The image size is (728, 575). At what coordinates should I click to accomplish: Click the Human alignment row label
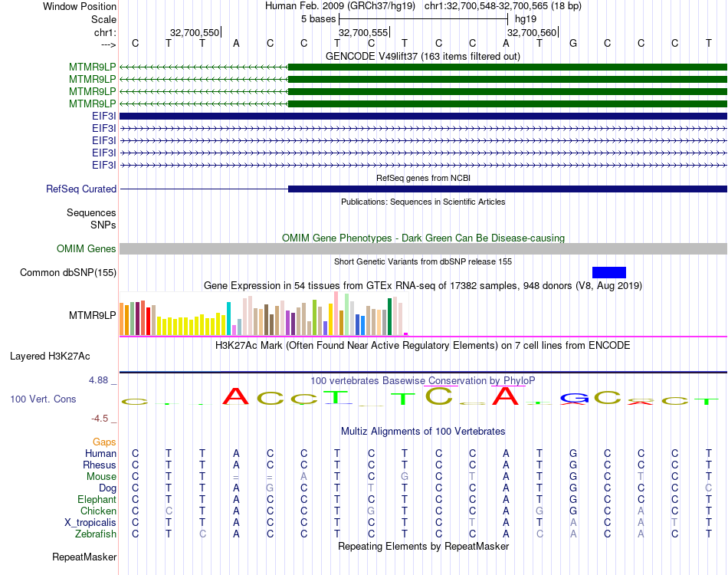100,453
